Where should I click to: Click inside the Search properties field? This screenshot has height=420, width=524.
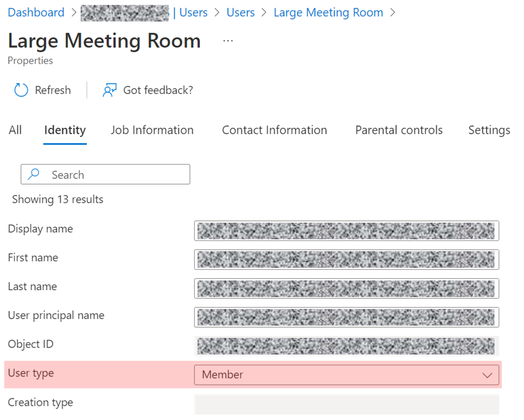point(105,174)
